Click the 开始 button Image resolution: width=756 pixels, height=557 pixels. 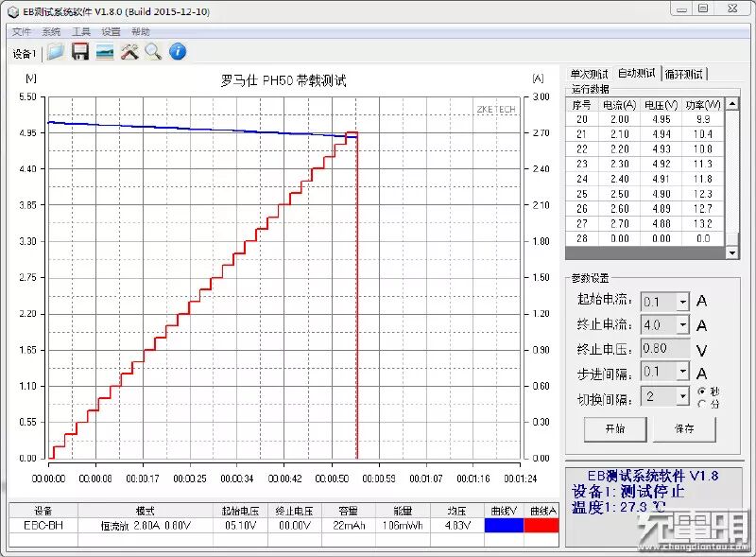[x=615, y=428]
